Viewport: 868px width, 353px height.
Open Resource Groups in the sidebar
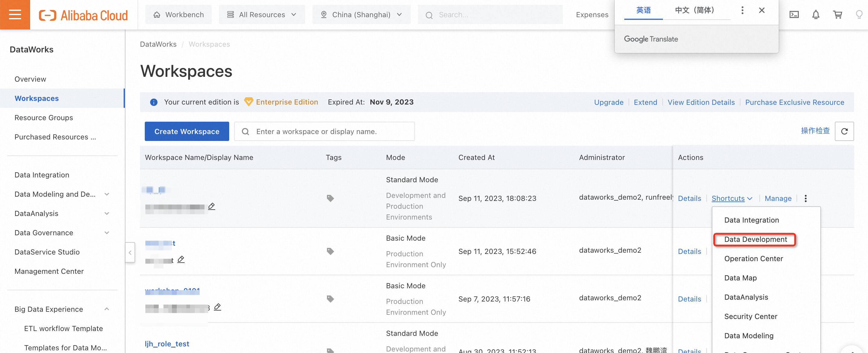[43, 117]
